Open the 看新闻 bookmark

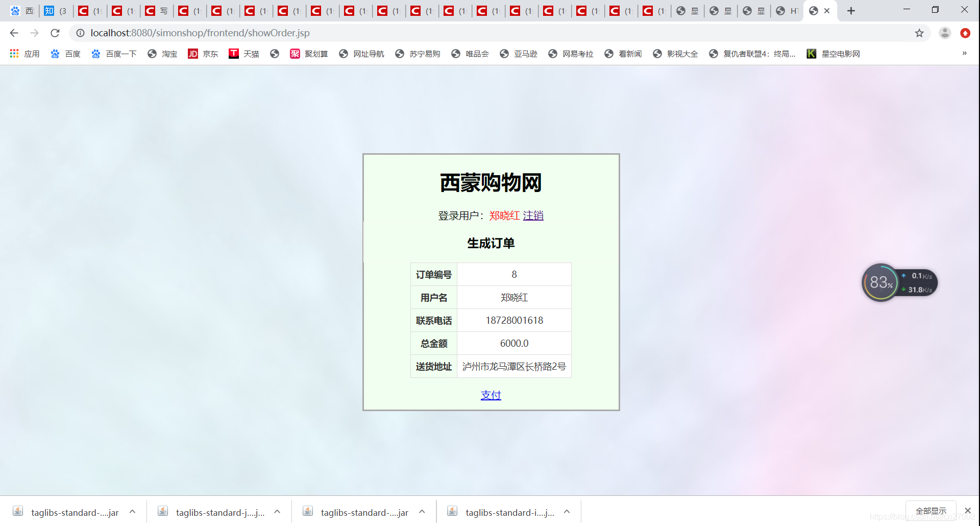coord(623,54)
